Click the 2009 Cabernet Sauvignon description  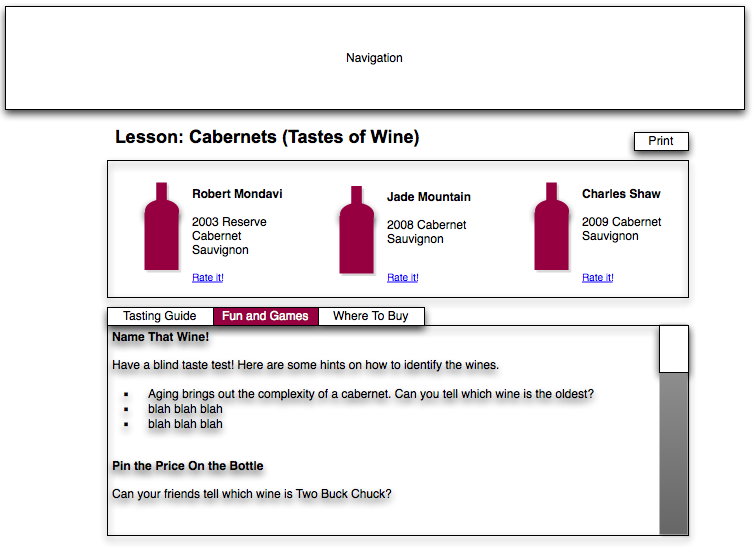(x=621, y=229)
